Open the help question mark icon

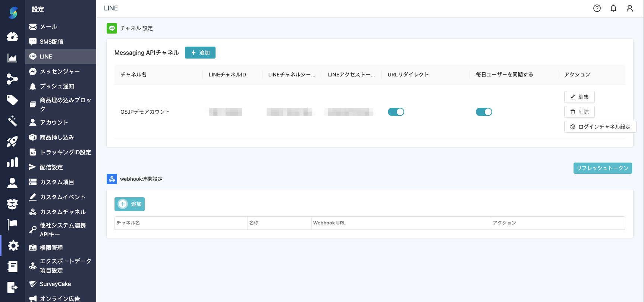tap(597, 8)
